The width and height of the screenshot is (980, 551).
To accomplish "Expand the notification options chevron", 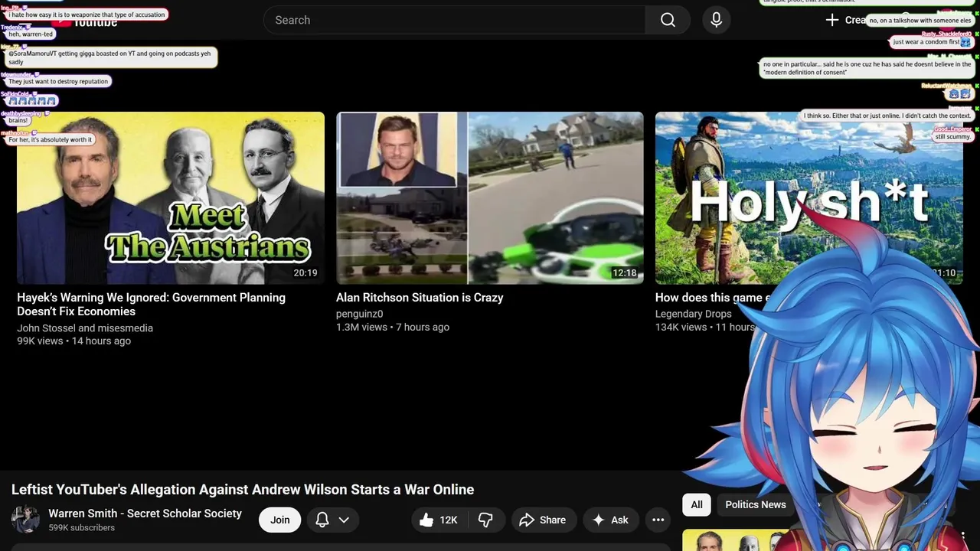I will point(344,520).
